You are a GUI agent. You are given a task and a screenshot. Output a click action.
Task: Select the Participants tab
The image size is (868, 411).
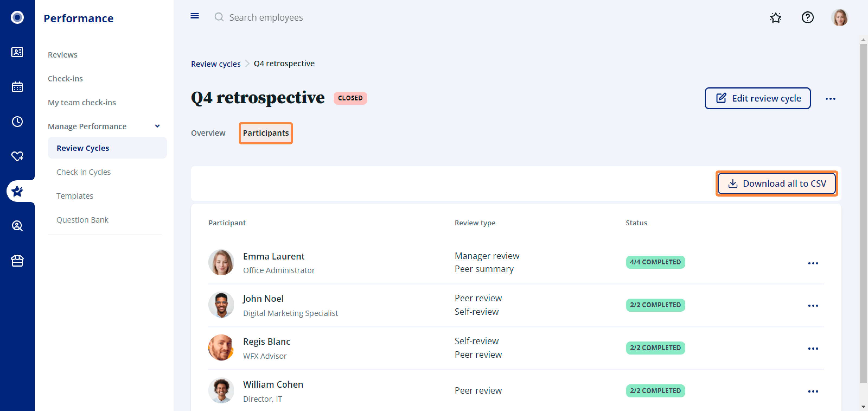[266, 133]
